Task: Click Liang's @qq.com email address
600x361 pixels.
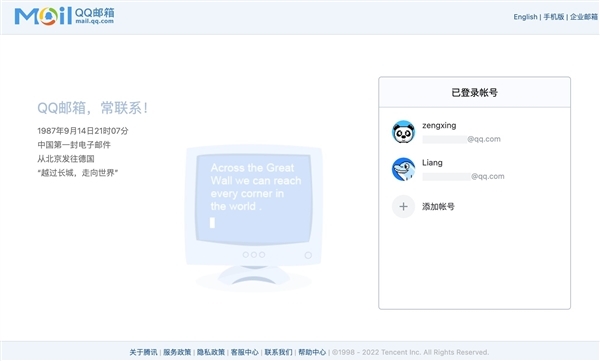Action: click(463, 176)
